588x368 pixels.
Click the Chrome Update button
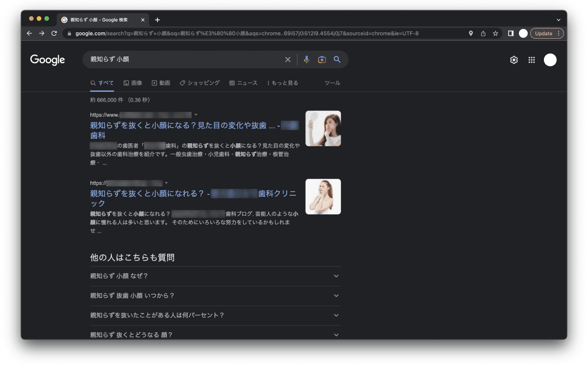pos(547,33)
